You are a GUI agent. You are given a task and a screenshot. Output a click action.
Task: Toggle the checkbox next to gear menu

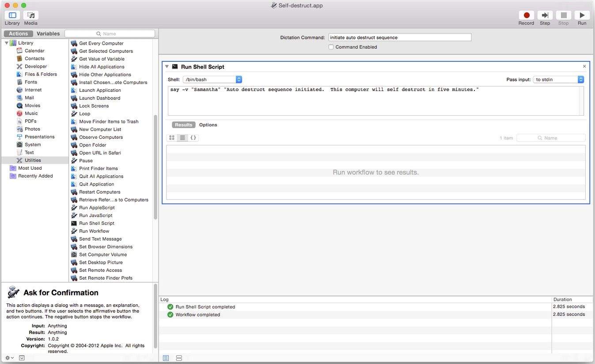[21, 358]
